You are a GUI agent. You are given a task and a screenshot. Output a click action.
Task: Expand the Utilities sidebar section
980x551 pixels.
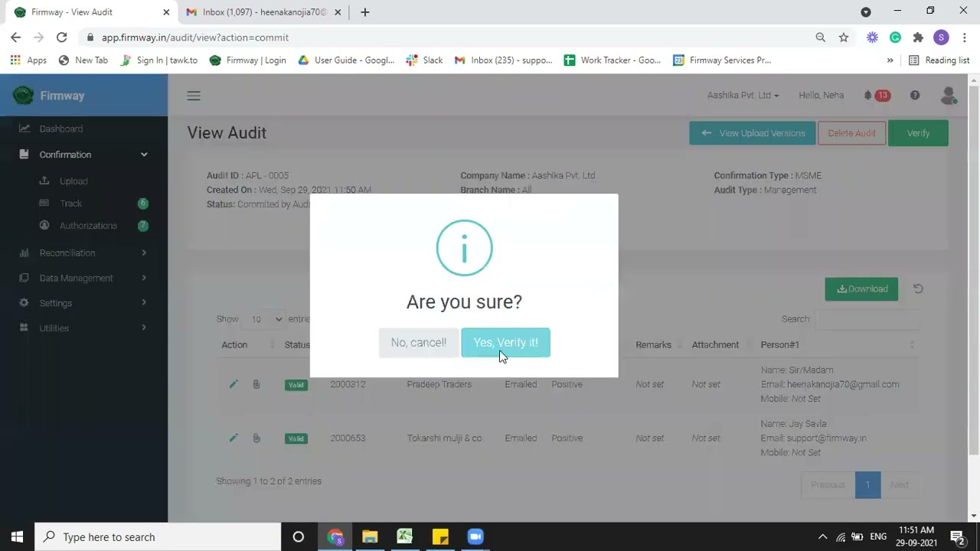pos(83,328)
